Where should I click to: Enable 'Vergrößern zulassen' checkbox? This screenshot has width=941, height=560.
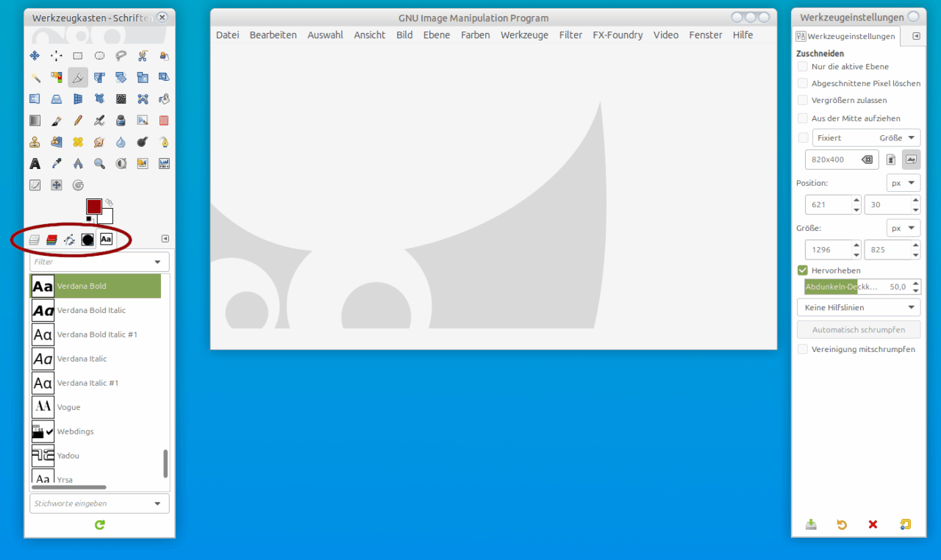803,101
